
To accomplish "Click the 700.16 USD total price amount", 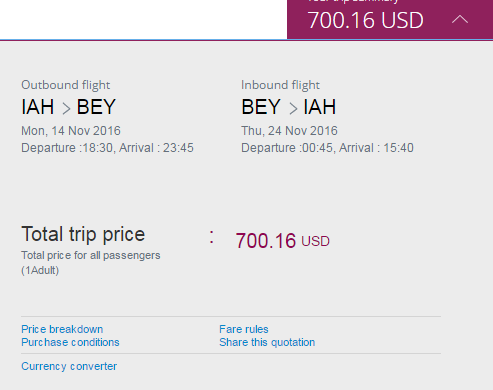I will click(283, 241).
